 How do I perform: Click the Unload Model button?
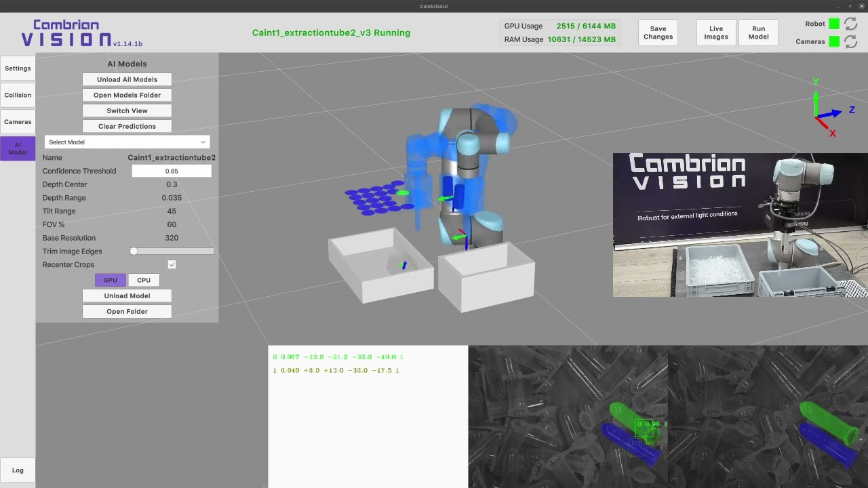127,296
